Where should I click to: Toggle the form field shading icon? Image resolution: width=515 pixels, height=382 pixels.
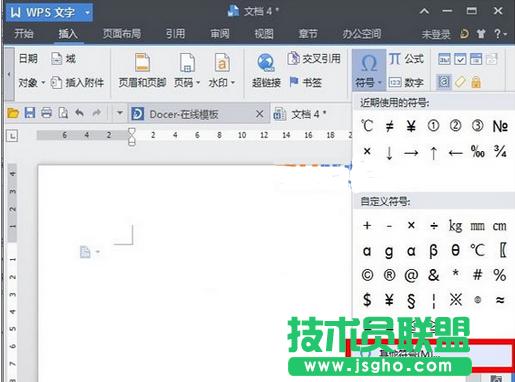tap(444, 82)
